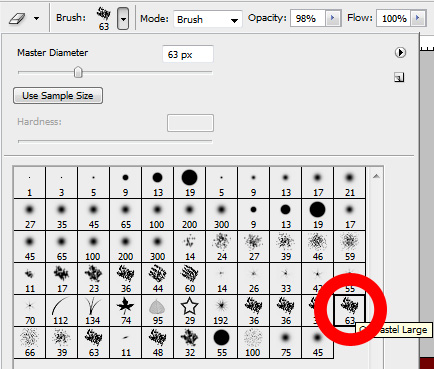Image resolution: width=434 pixels, height=369 pixels.
Task: Open the Brush preset picker dropdown
Action: point(123,19)
